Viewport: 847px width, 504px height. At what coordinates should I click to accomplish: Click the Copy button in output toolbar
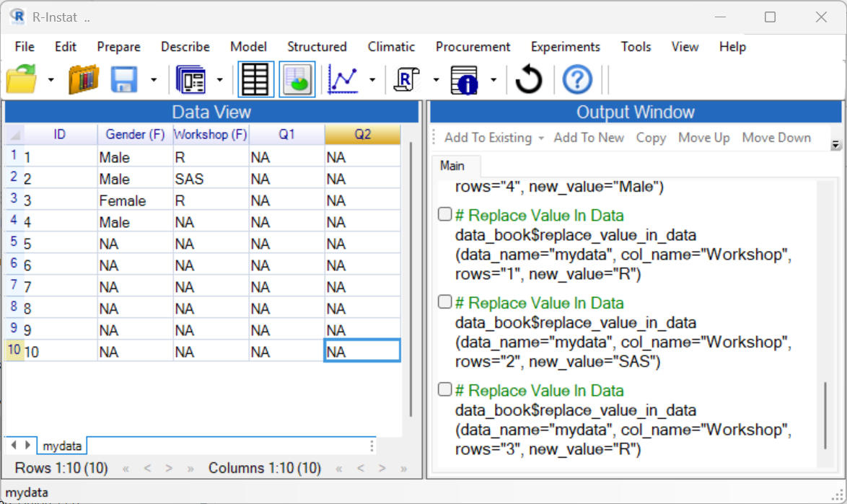651,138
